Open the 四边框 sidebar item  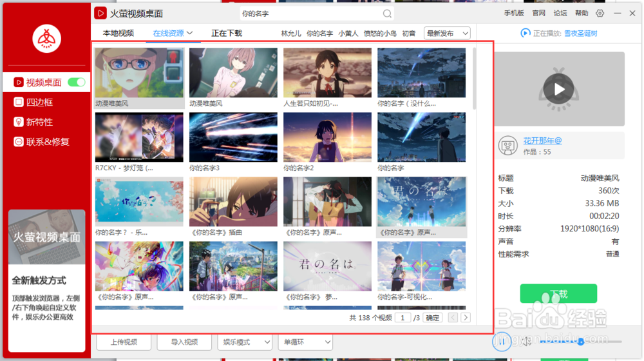point(47,102)
